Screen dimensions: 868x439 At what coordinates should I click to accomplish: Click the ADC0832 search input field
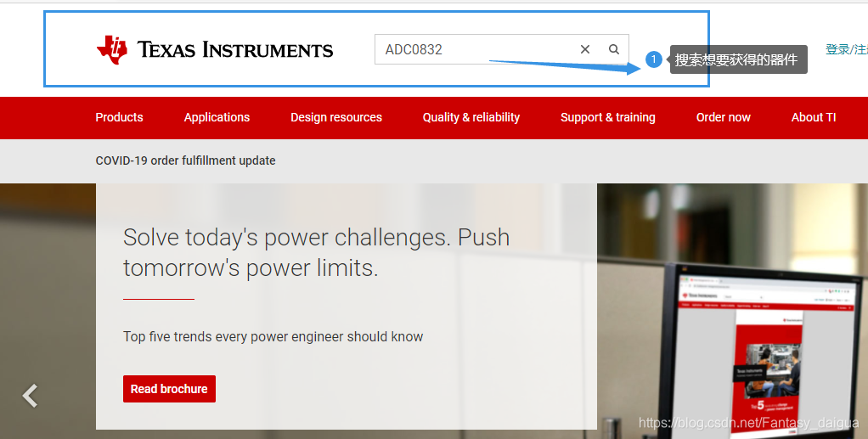click(476, 49)
